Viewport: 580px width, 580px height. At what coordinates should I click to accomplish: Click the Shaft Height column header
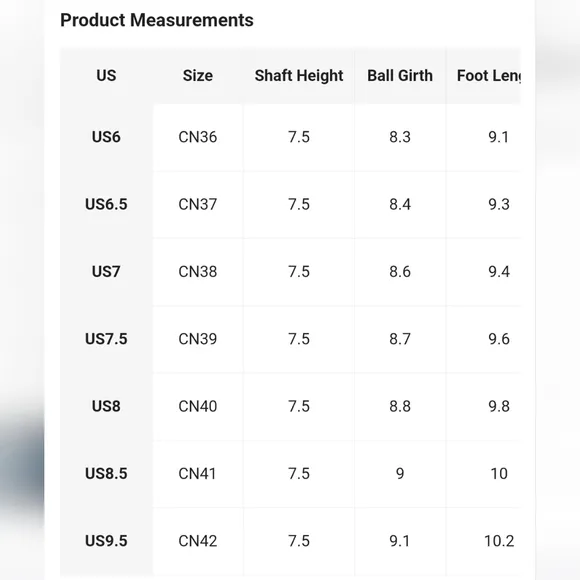tap(299, 75)
